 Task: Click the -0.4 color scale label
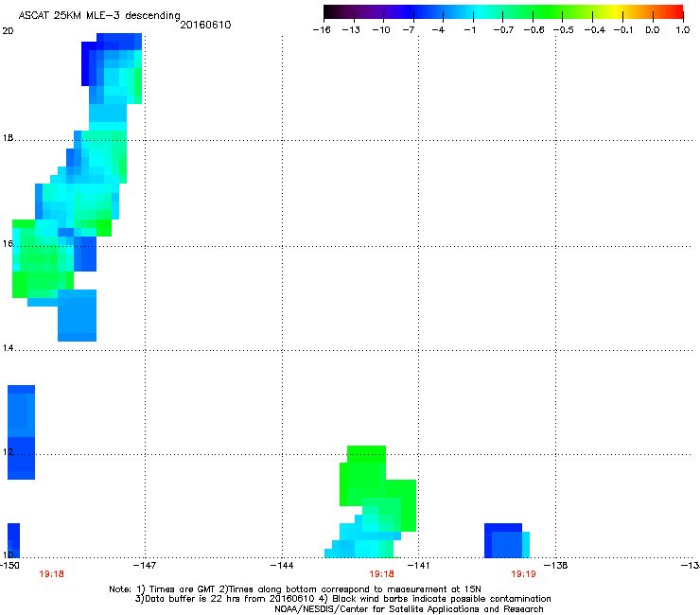(595, 30)
